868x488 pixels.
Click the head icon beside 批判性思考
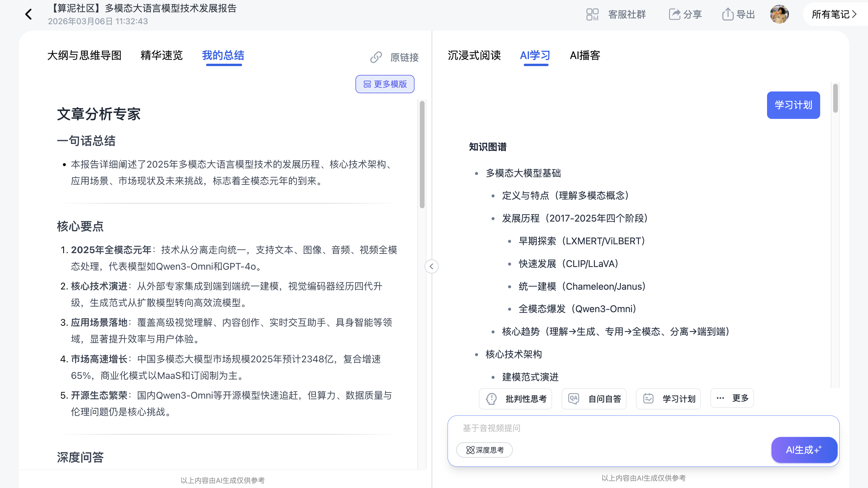[x=491, y=399]
